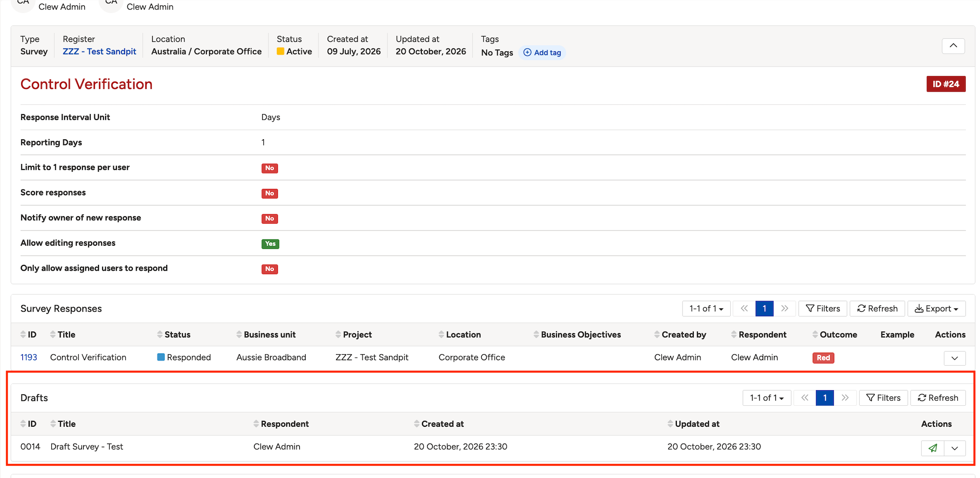Refresh the Drafts table
This screenshot has height=478, width=980.
tap(938, 398)
